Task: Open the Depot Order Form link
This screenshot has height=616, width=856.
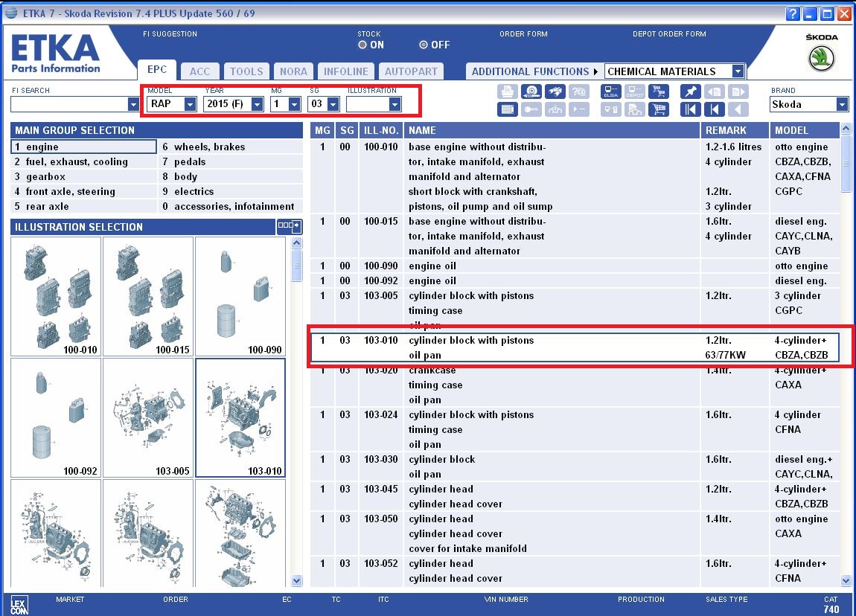Action: click(669, 33)
